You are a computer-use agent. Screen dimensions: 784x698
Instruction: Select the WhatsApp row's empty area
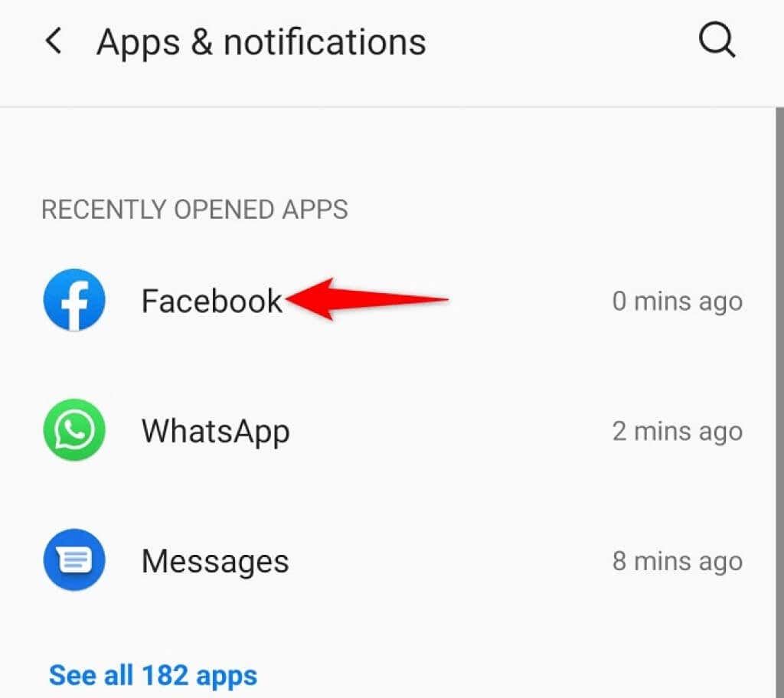coord(450,430)
